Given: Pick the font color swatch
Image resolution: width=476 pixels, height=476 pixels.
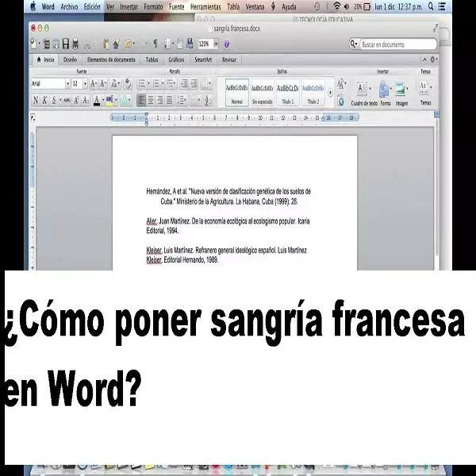Looking at the screenshot, I should click(97, 100).
